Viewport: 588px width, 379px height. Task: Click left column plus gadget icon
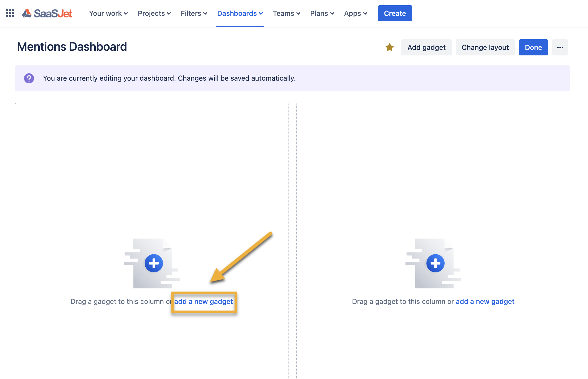154,263
